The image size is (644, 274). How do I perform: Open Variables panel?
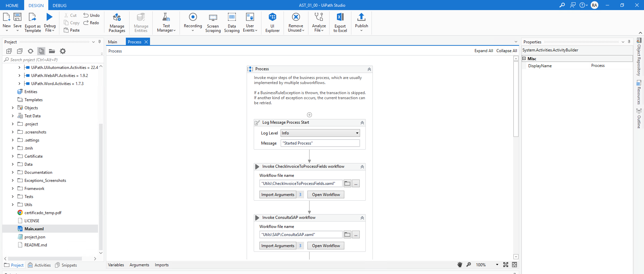tap(116, 265)
